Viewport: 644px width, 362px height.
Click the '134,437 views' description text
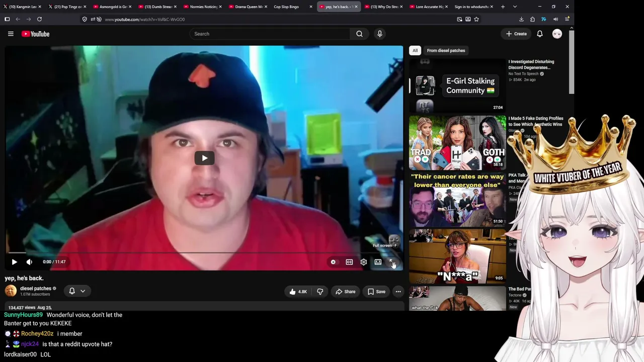click(22, 308)
